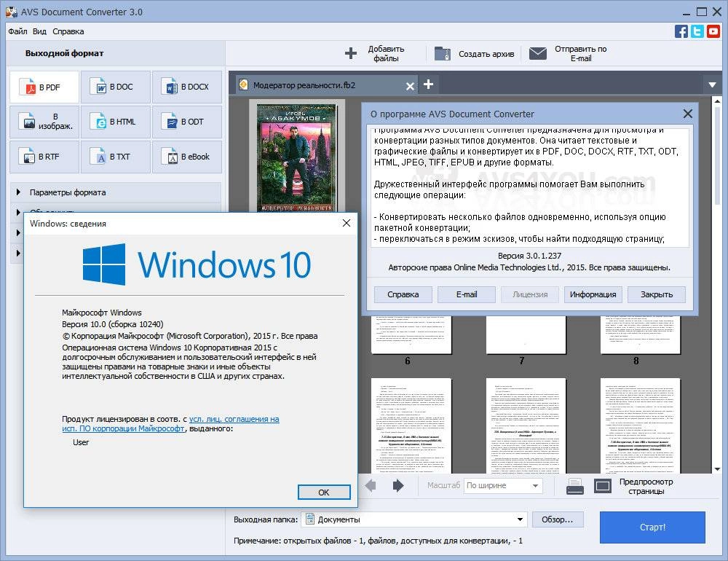Choose the DOC output format
The height and width of the screenshot is (561, 728).
pos(116,87)
